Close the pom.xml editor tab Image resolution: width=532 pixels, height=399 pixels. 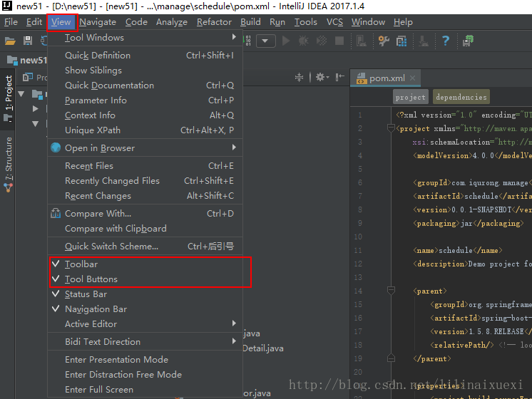[x=412, y=78]
